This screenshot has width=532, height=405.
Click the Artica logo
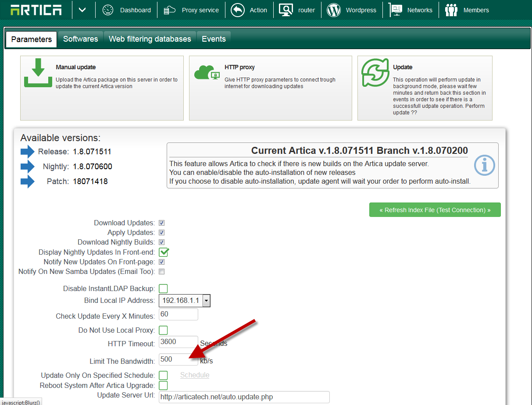tap(36, 10)
